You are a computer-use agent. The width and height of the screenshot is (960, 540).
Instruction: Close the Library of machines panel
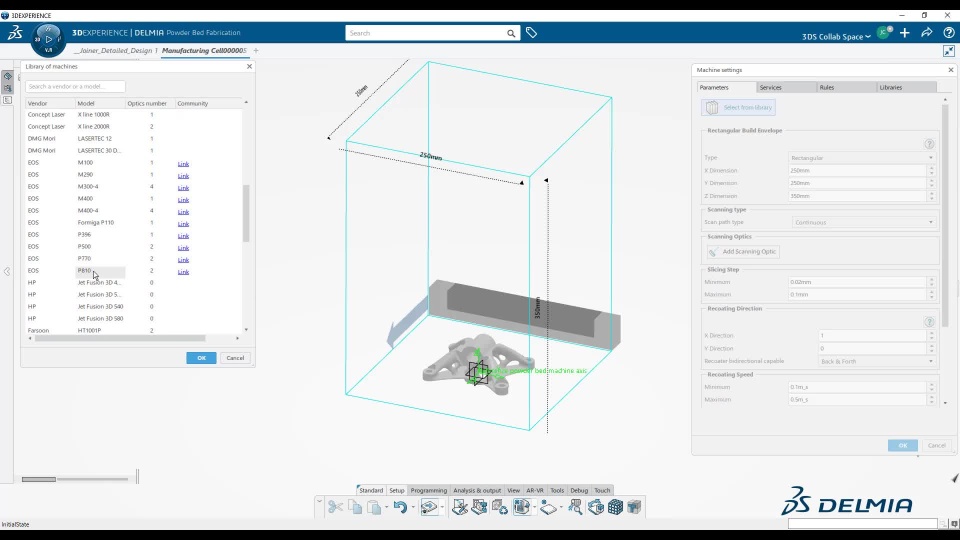[249, 66]
